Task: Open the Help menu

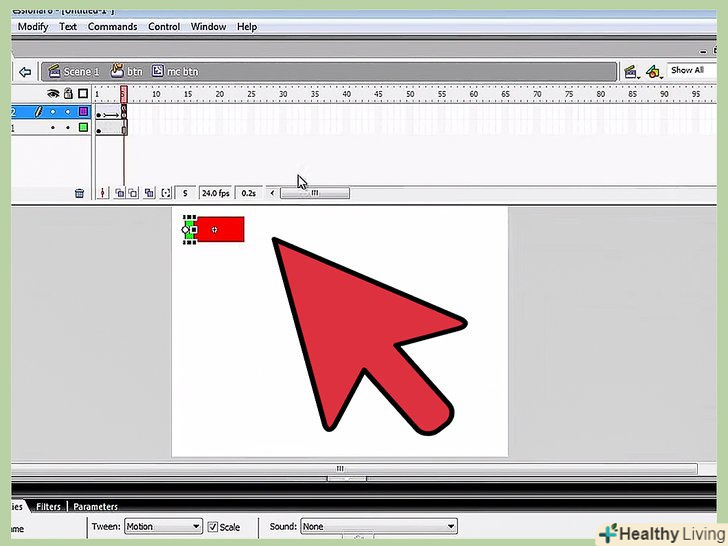Action: click(247, 26)
